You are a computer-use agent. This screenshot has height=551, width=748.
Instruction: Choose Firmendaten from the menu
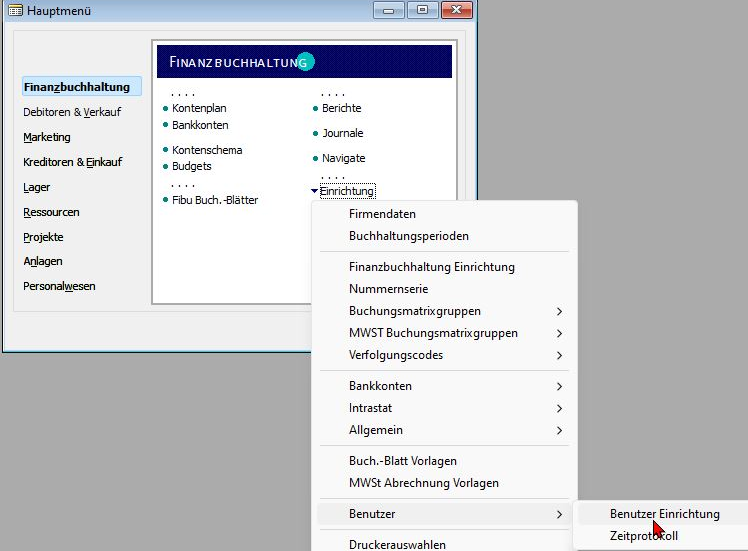tap(444, 214)
